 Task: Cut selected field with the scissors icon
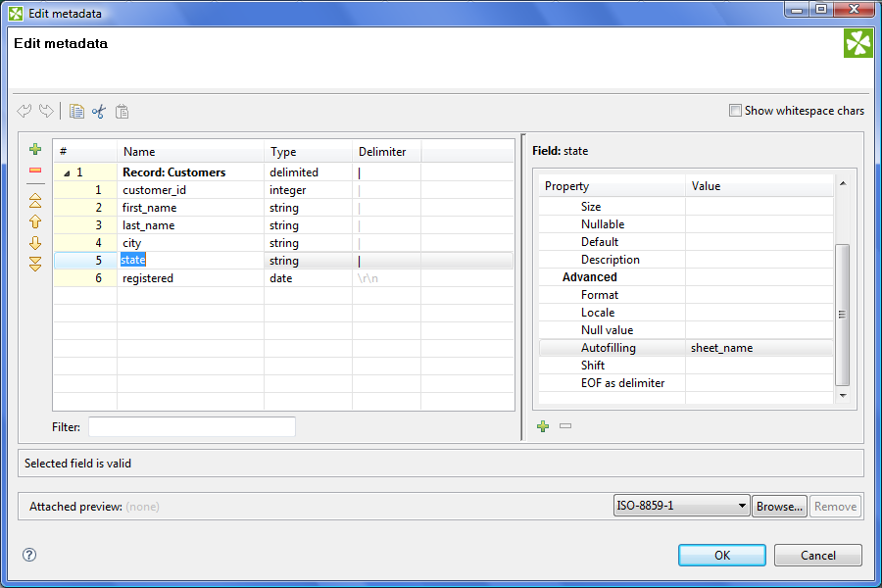click(99, 111)
